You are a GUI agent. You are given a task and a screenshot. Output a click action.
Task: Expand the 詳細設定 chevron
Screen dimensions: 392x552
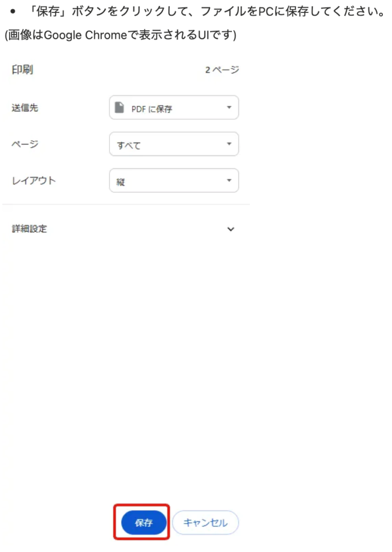231,229
